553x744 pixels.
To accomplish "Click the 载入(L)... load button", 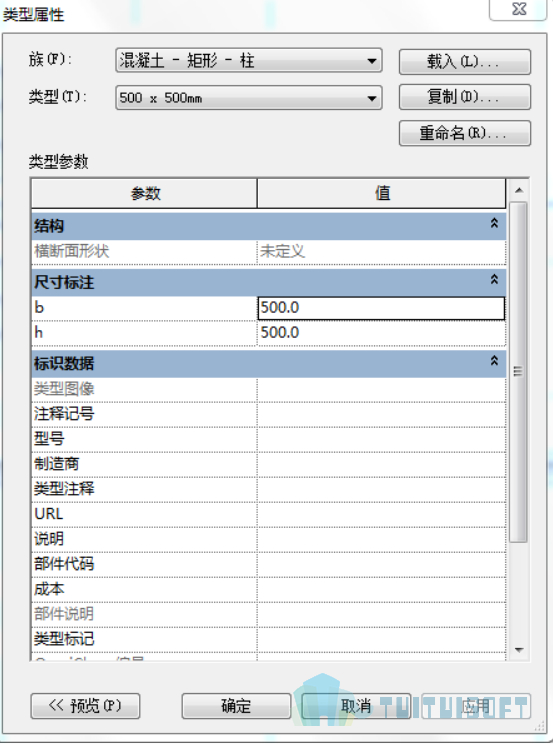I will pyautogui.click(x=465, y=62).
